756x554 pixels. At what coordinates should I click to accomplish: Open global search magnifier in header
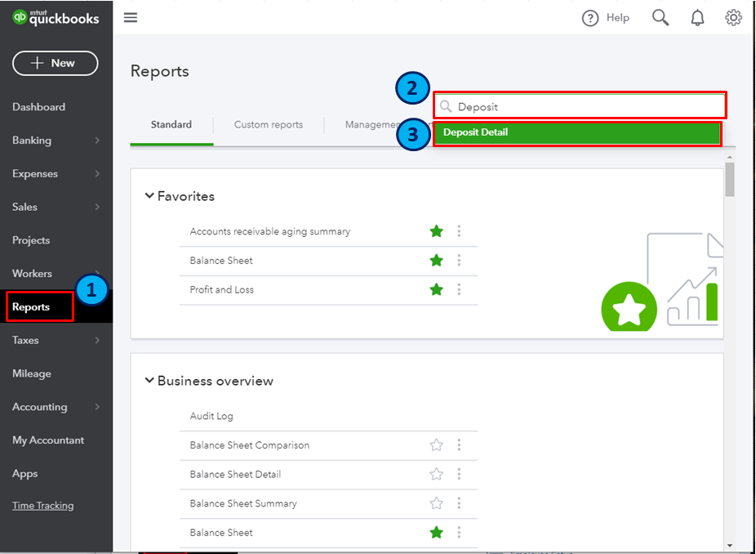point(660,18)
